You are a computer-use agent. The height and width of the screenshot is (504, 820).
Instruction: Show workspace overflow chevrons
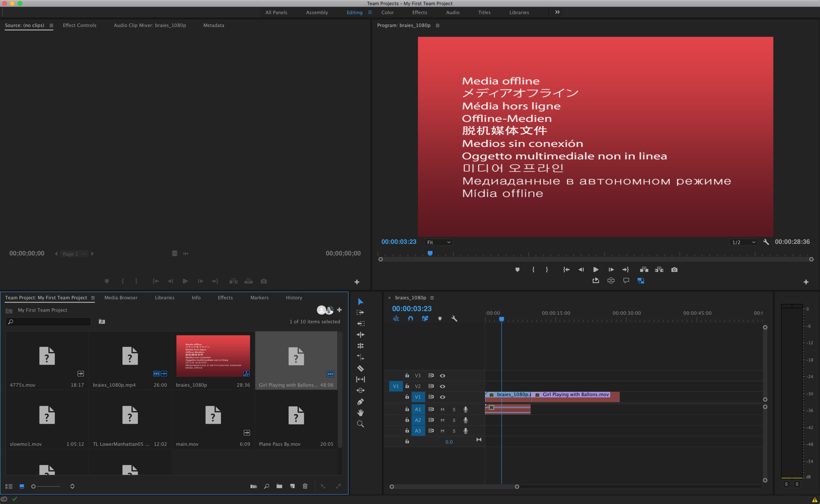click(557, 12)
